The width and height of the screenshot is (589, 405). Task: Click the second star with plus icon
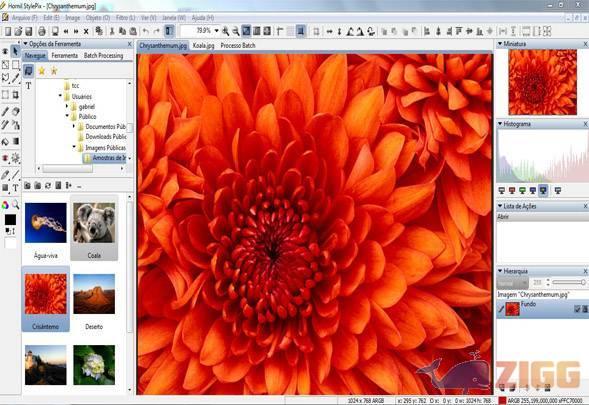[x=54, y=71]
